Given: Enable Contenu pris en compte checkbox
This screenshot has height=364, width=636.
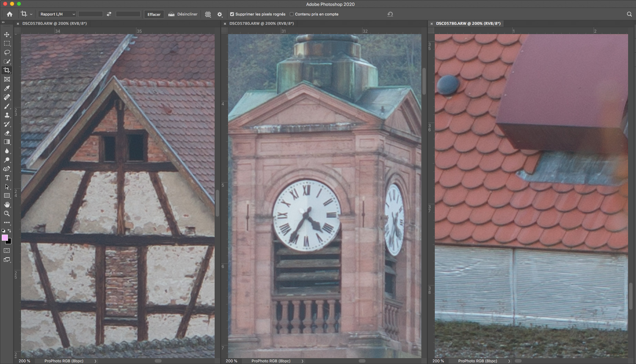Looking at the screenshot, I should tap(291, 14).
